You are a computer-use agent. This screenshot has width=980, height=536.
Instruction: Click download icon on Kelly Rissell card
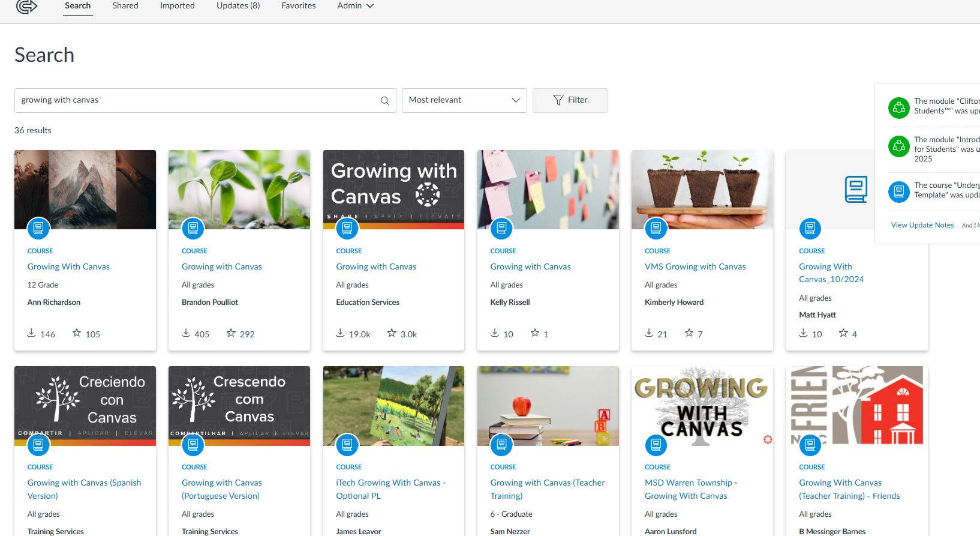tap(495, 333)
